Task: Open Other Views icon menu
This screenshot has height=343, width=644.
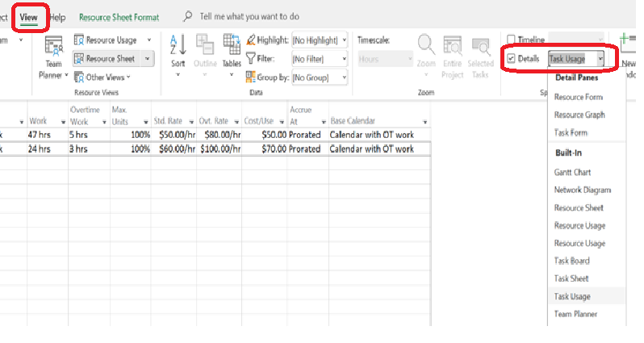Action: point(79,77)
